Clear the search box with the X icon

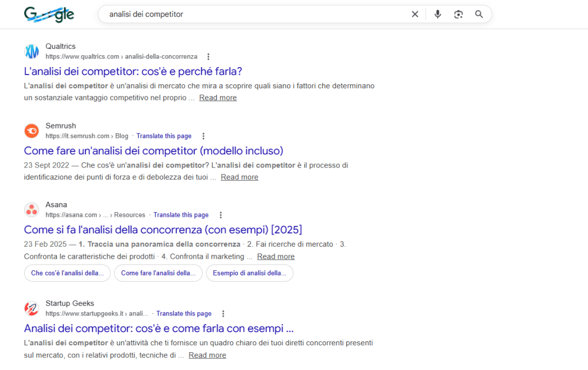(x=415, y=14)
